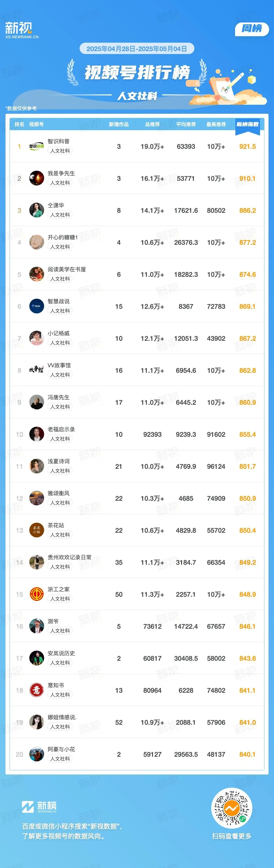Click the 意知书 red avatar icon

tap(36, 691)
